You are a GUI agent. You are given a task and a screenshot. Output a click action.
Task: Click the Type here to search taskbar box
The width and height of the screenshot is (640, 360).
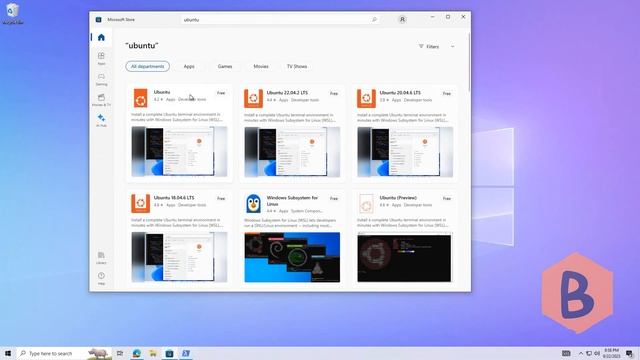(x=64, y=353)
